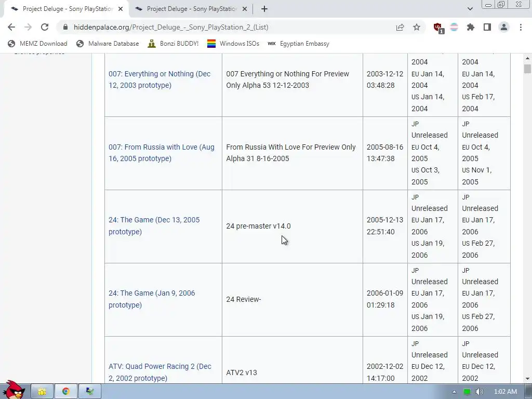Open 24: The Game Dec 13, 2005 prototype

point(154,225)
